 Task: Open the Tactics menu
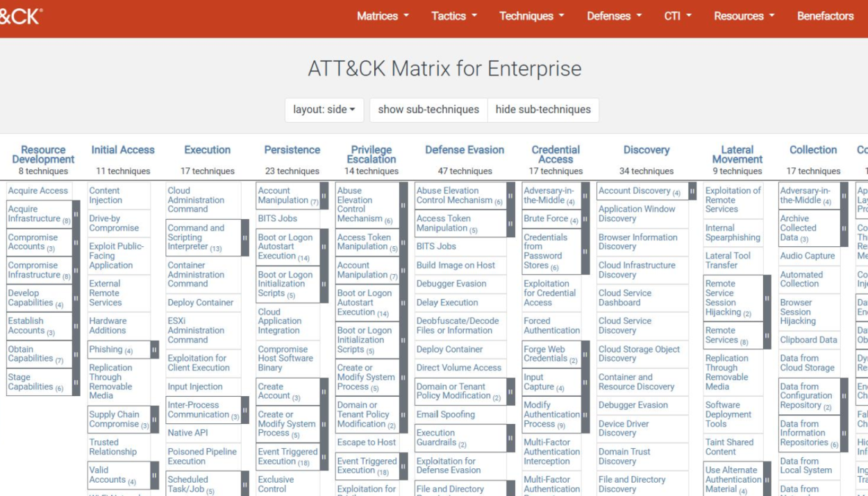[454, 16]
